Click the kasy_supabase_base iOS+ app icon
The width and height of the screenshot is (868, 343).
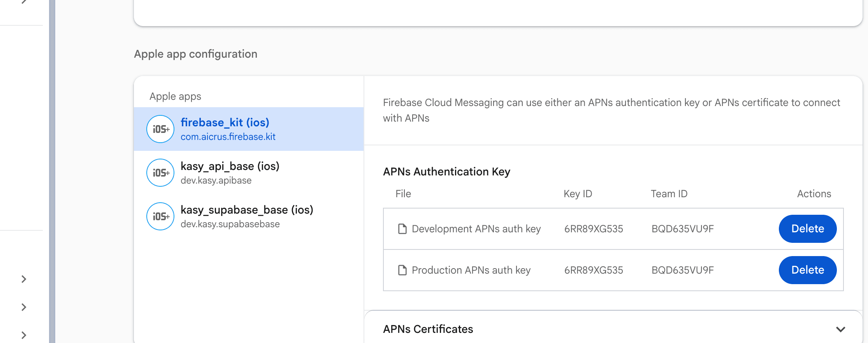point(160,216)
